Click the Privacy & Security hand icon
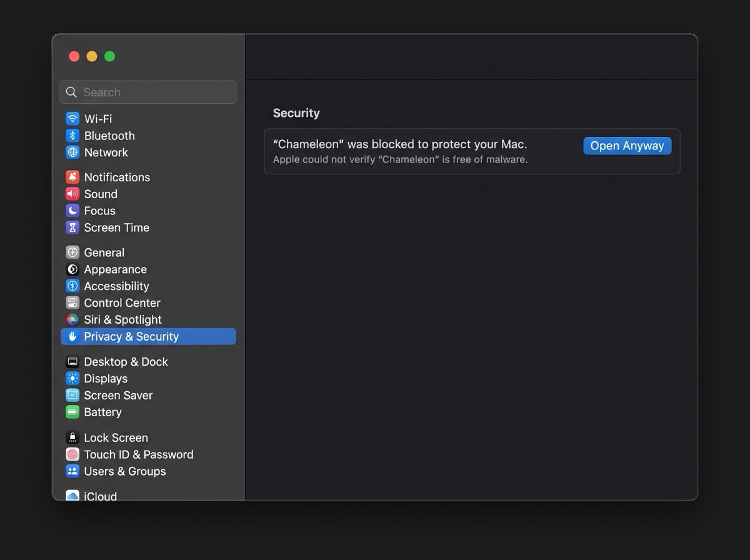The width and height of the screenshot is (750, 560). coord(72,336)
